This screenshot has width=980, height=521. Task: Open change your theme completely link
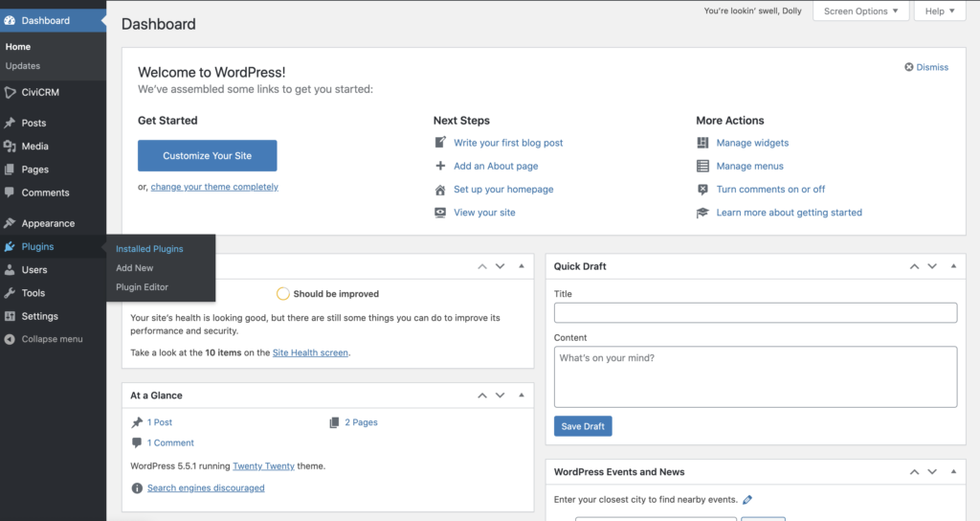tap(214, 187)
